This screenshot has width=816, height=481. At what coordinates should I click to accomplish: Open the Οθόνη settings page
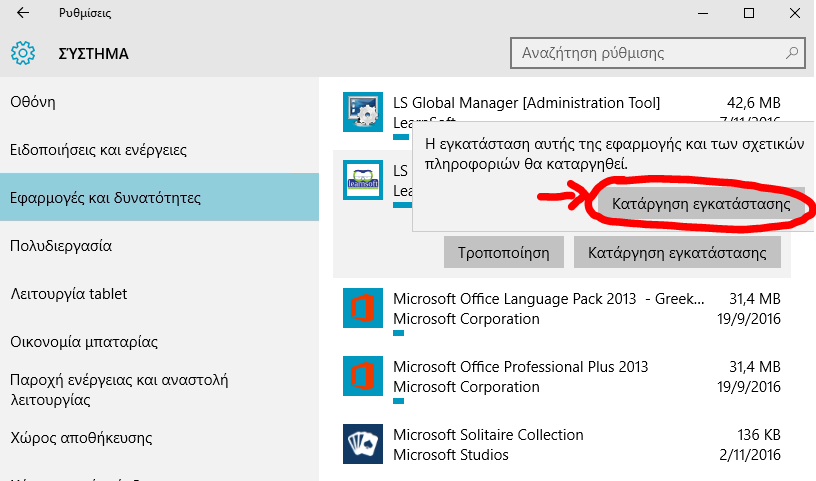tap(32, 102)
